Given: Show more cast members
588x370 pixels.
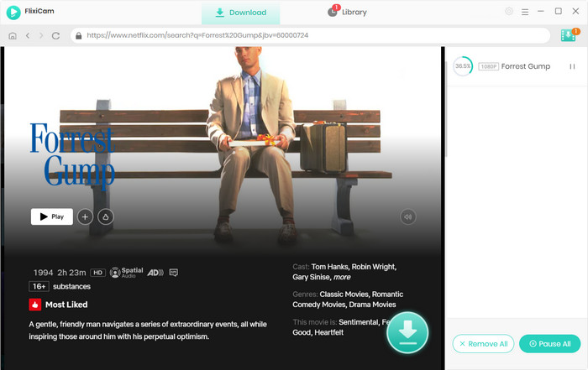Looking at the screenshot, I should coord(342,277).
